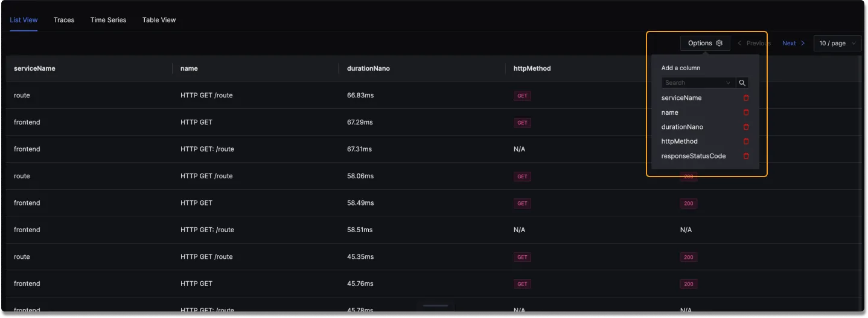Click GET tag in the 58.06ms row

(x=522, y=177)
